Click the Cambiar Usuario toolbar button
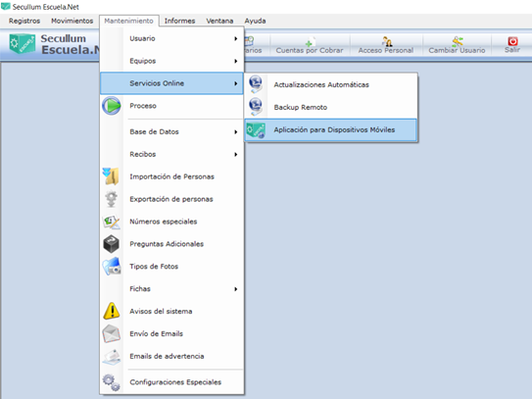Image resolution: width=532 pixels, height=399 pixels. coord(457,45)
